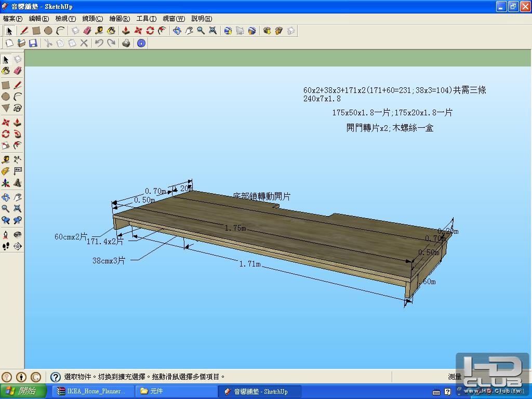Select the Paint Bucket tool in top toolbar
The image size is (532, 399).
point(111,31)
